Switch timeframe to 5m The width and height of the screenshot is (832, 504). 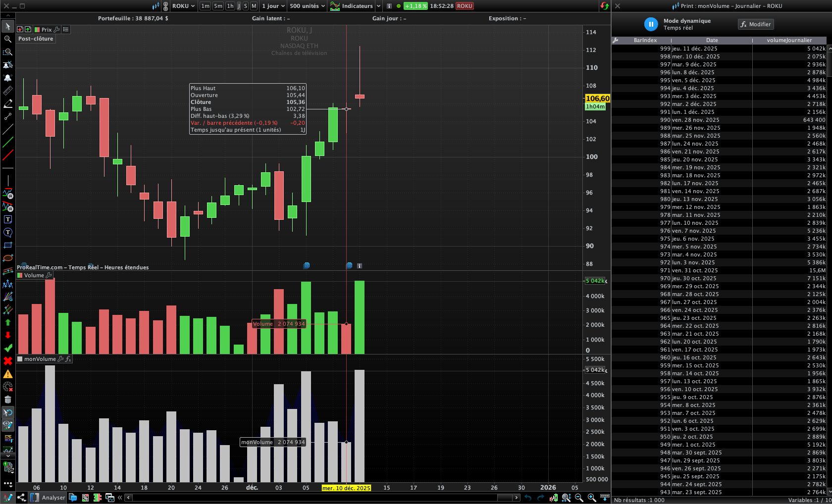tap(218, 6)
